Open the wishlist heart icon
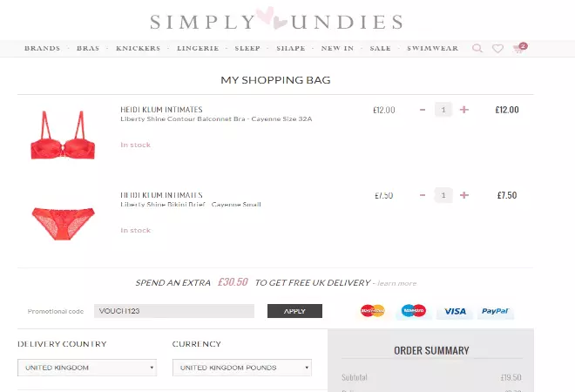The image size is (575, 392). [497, 49]
